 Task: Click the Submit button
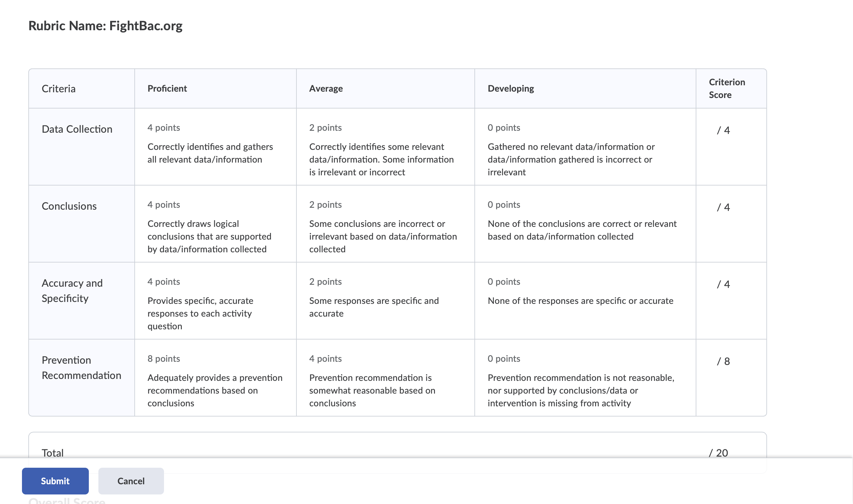55,481
